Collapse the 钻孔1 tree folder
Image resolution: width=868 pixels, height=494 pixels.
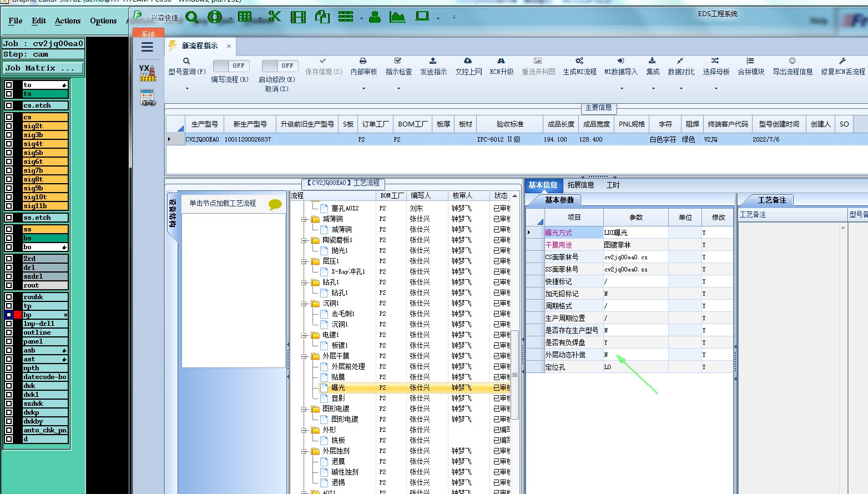pos(304,283)
